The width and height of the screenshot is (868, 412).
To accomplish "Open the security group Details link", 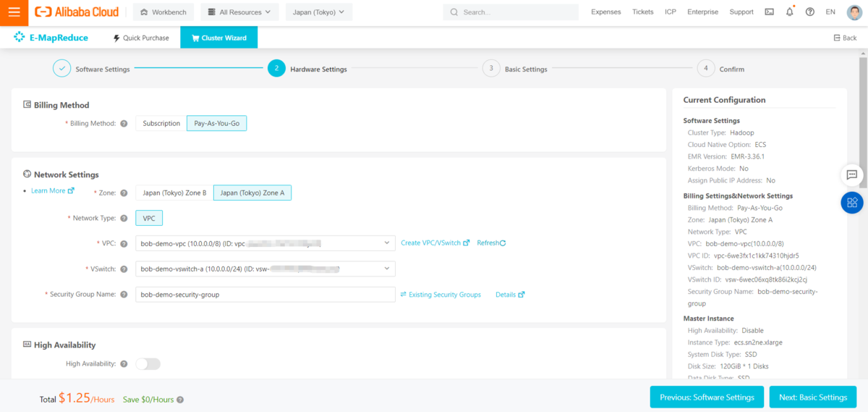I will click(510, 295).
